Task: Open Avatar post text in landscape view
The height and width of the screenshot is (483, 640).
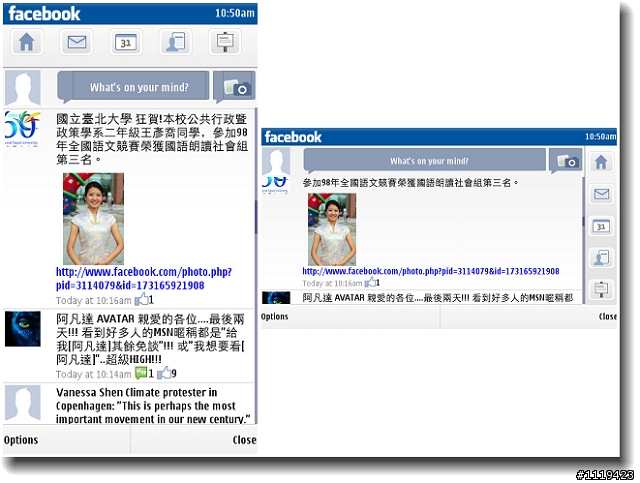Action: point(438,298)
